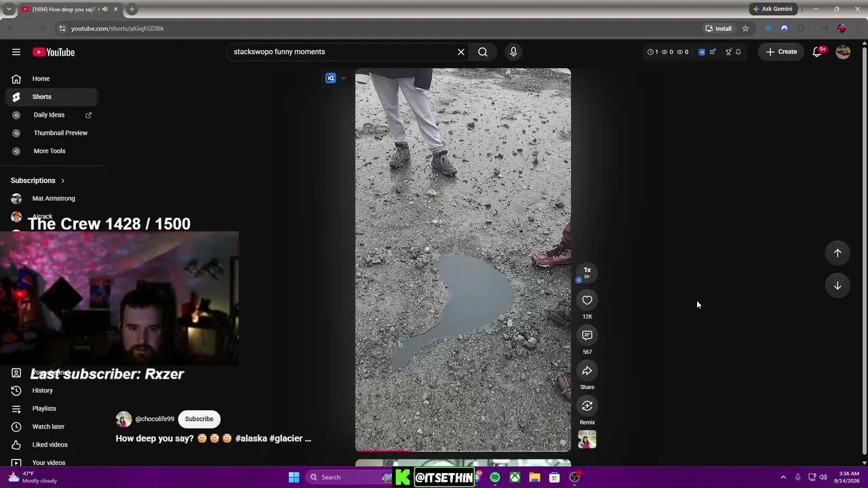Clear the search box text
The height and width of the screenshot is (488, 868).
(461, 52)
